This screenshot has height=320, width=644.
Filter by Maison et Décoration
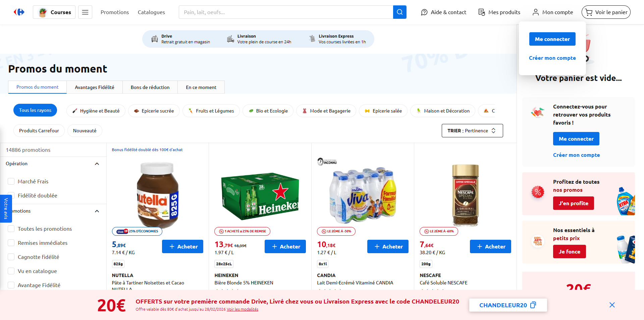click(x=443, y=111)
